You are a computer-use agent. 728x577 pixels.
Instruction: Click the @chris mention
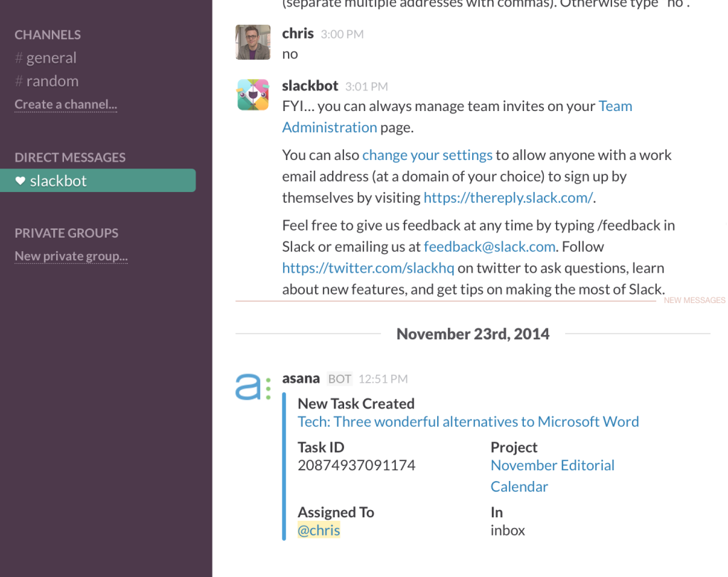coord(319,531)
